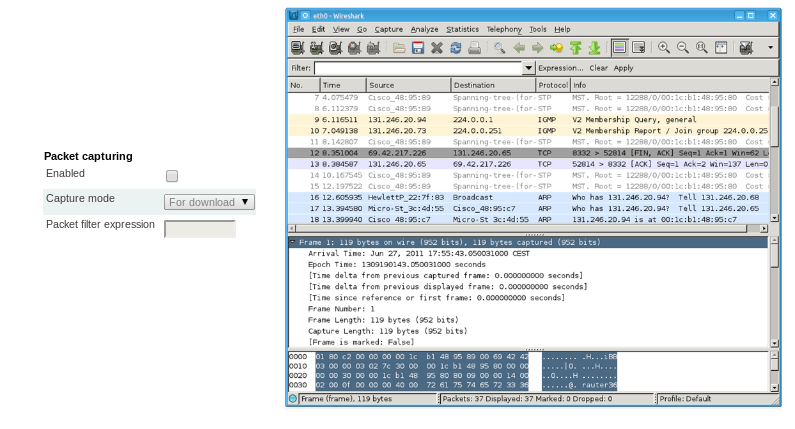The height and width of the screenshot is (429, 795).
Task: Go to the first packet icon
Action: [575, 47]
